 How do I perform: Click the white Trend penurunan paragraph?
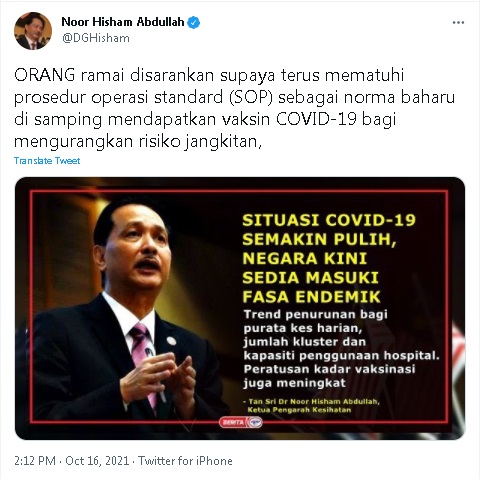pos(341,349)
